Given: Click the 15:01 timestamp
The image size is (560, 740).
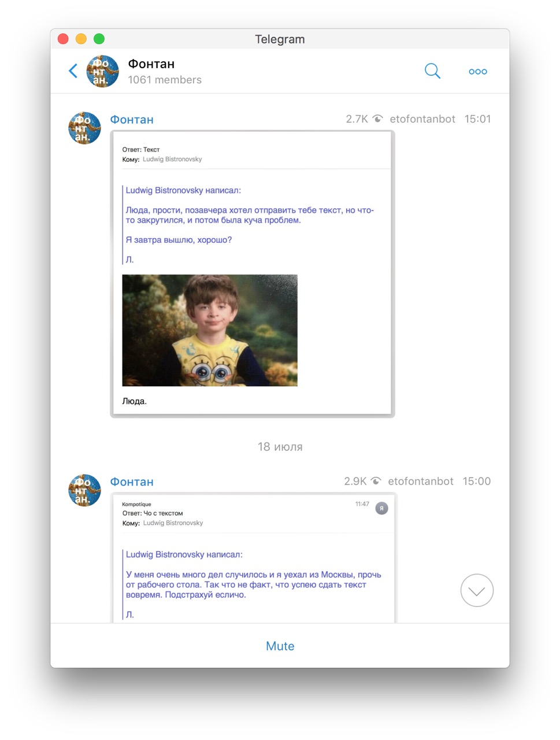Looking at the screenshot, I should tap(477, 119).
